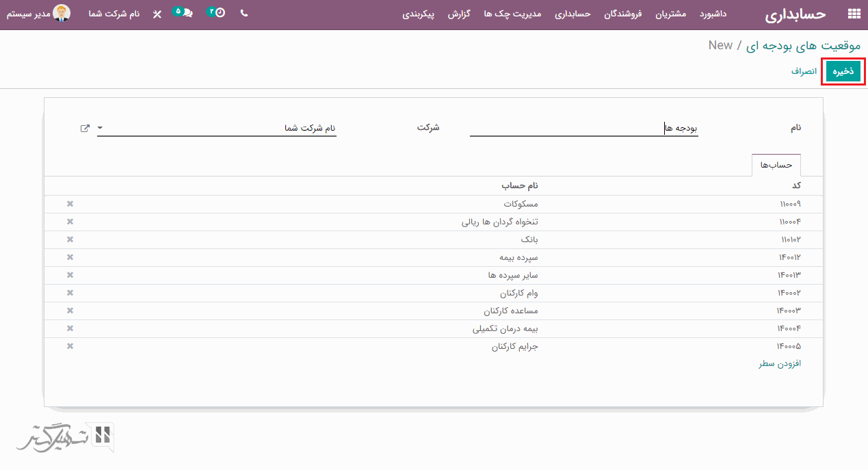
Task: Remove the سپرده بیمه row
Action: pos(70,257)
